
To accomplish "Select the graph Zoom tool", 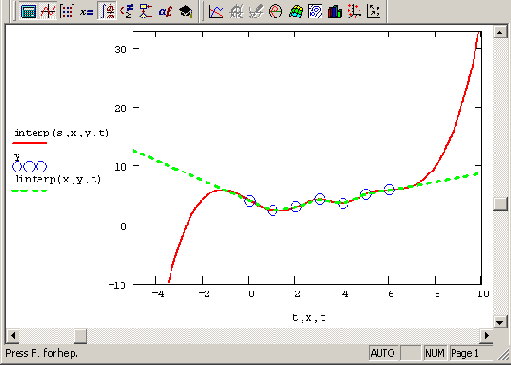I will click(x=236, y=12).
